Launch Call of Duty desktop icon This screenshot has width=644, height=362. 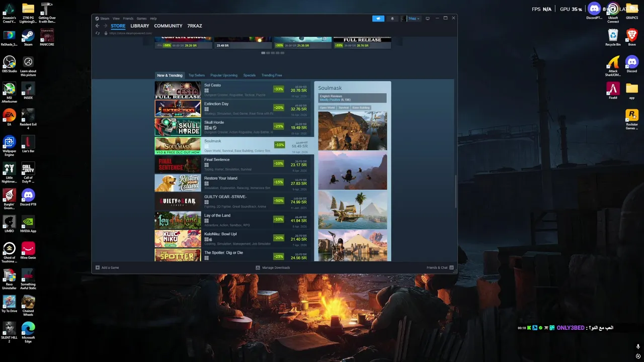click(x=28, y=172)
